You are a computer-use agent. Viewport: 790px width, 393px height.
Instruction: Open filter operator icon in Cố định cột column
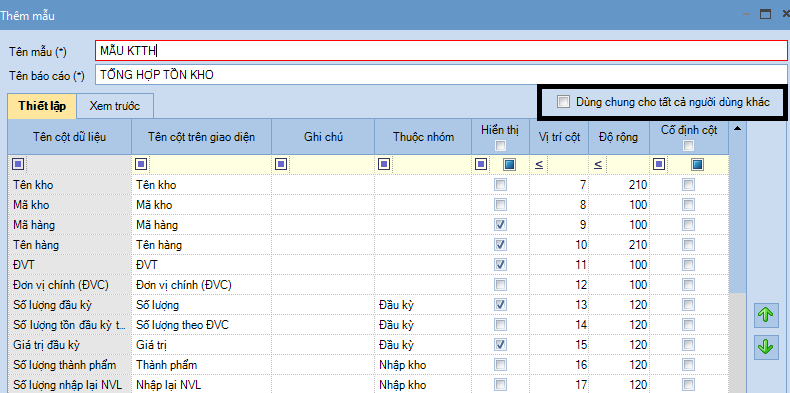(659, 164)
